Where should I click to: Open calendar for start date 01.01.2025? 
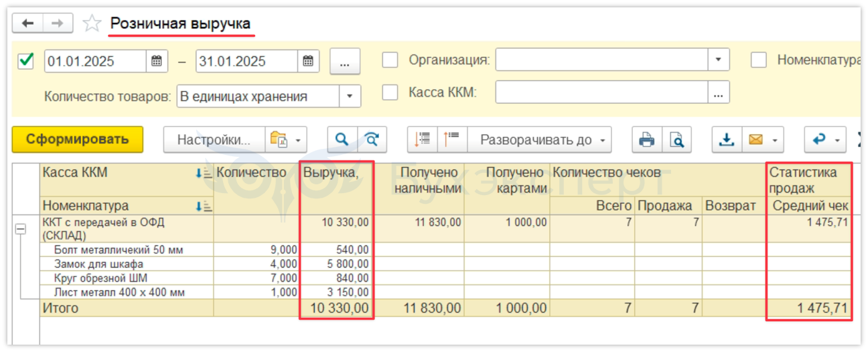tap(156, 61)
